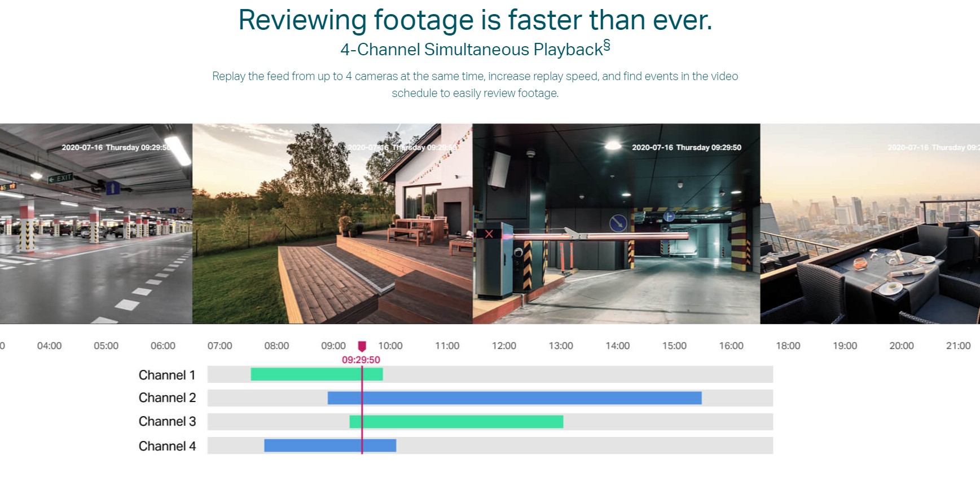The height and width of the screenshot is (477, 980).
Task: Click the 19:00 timeline tick
Action: (845, 346)
